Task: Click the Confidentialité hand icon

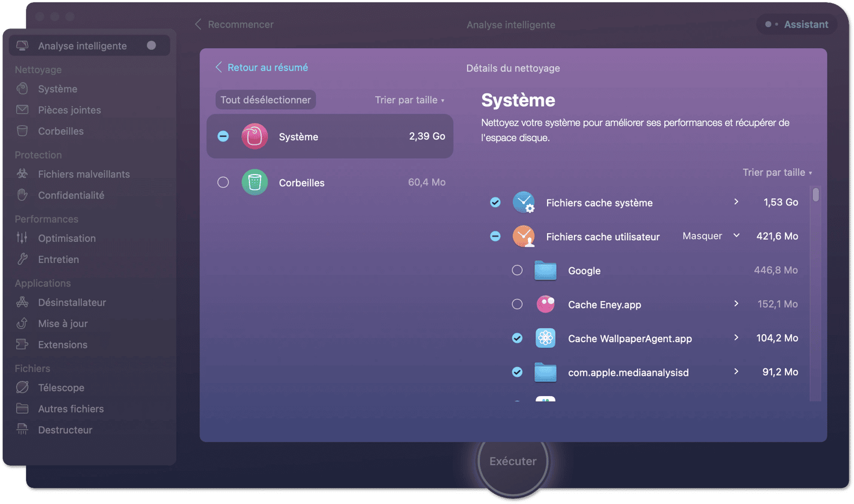Action: point(23,195)
